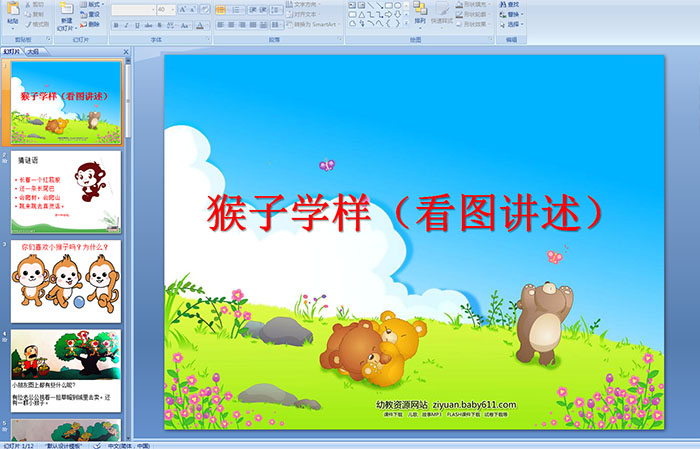Open the character spacing (AV) dropdown
700x449 pixels.
point(171,25)
